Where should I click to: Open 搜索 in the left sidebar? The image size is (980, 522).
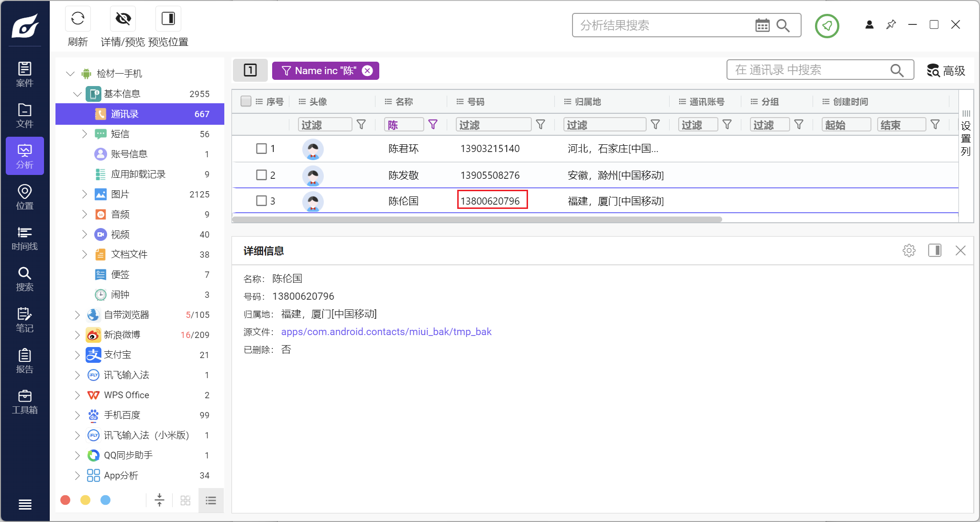pyautogui.click(x=25, y=279)
